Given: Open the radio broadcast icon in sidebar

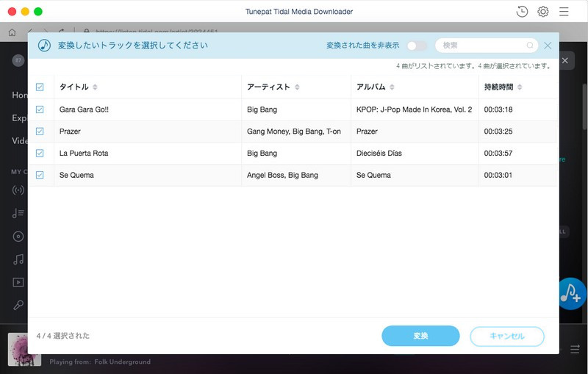Looking at the screenshot, I should [18, 190].
